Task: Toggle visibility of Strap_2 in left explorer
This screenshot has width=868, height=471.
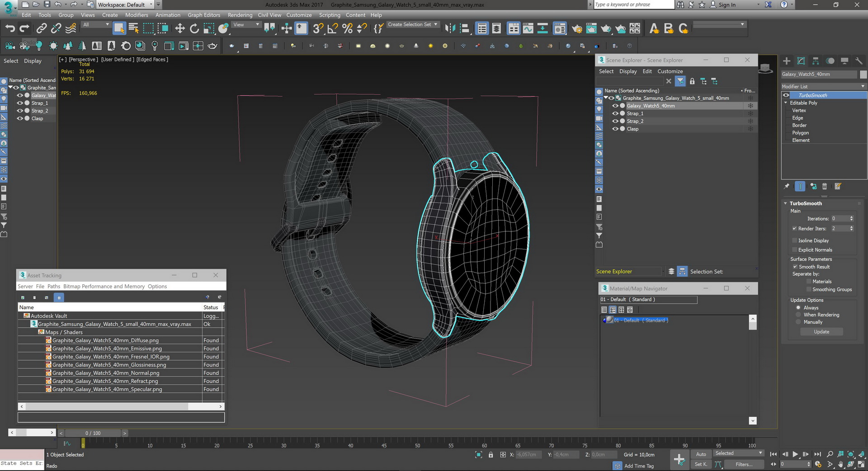Action: pos(20,111)
